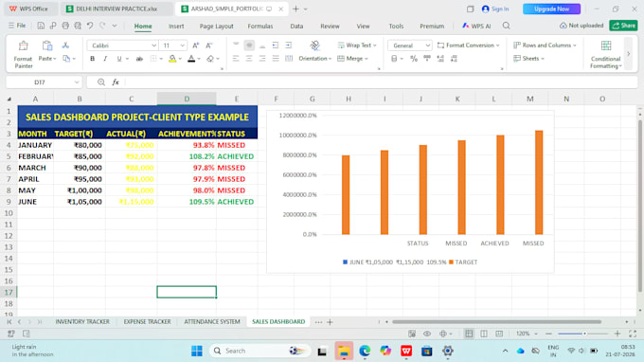This screenshot has height=362, width=644.
Task: Click the Print icon in quick toolbar
Action: coord(65,26)
